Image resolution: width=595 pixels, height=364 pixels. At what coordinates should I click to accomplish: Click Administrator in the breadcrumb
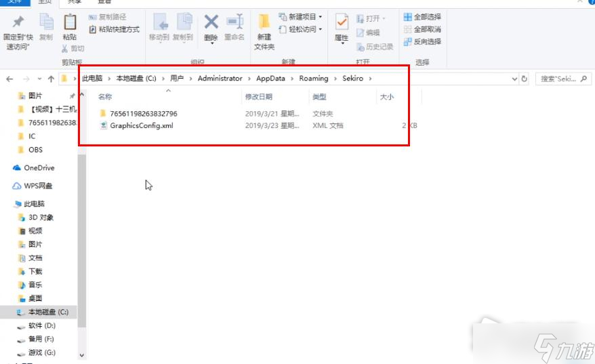[220, 78]
